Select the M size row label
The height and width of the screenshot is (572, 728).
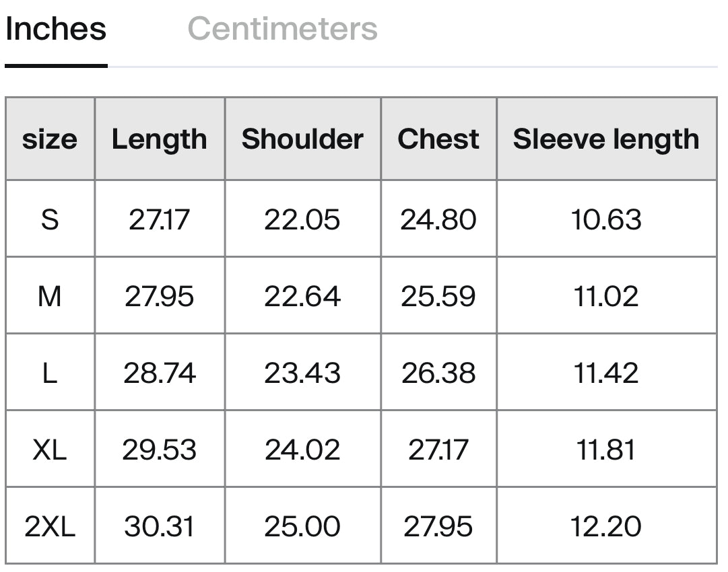tap(50, 297)
